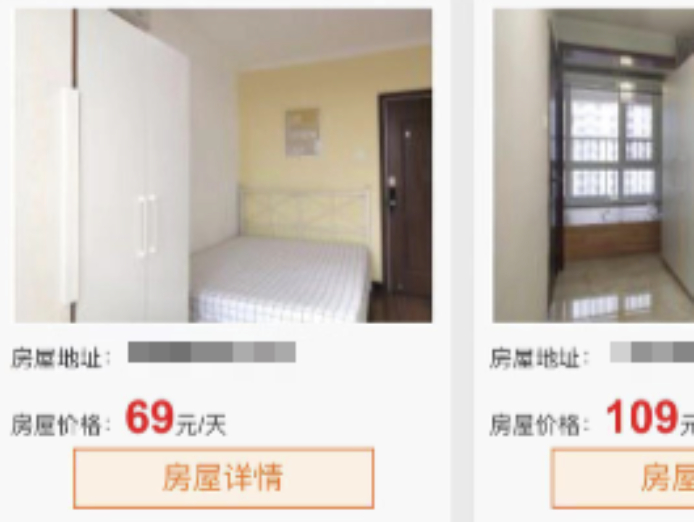Screen dimensions: 694x522
Task: Click the 元/天 unit text beside 69
Action: pos(201,425)
